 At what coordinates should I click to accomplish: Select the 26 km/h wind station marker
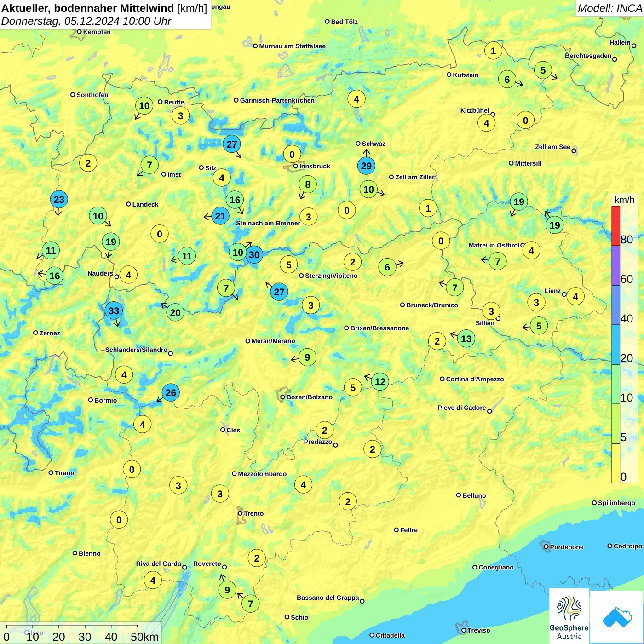tap(171, 393)
